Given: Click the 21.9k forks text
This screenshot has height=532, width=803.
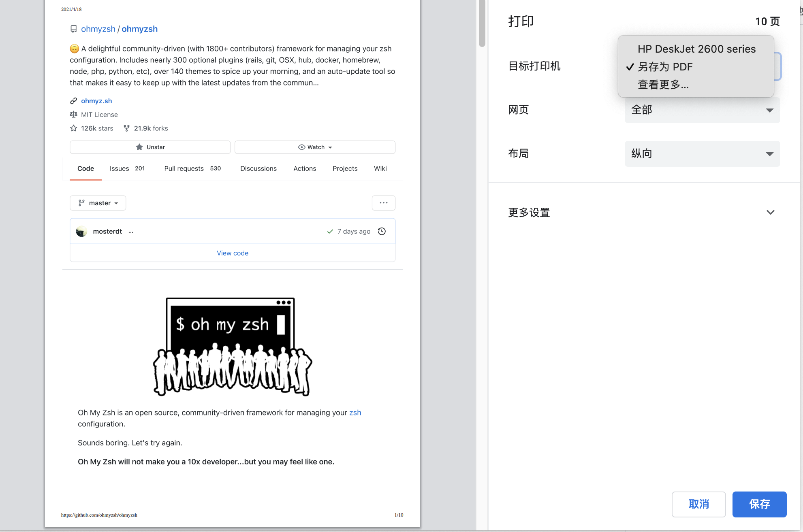Looking at the screenshot, I should [x=151, y=128].
